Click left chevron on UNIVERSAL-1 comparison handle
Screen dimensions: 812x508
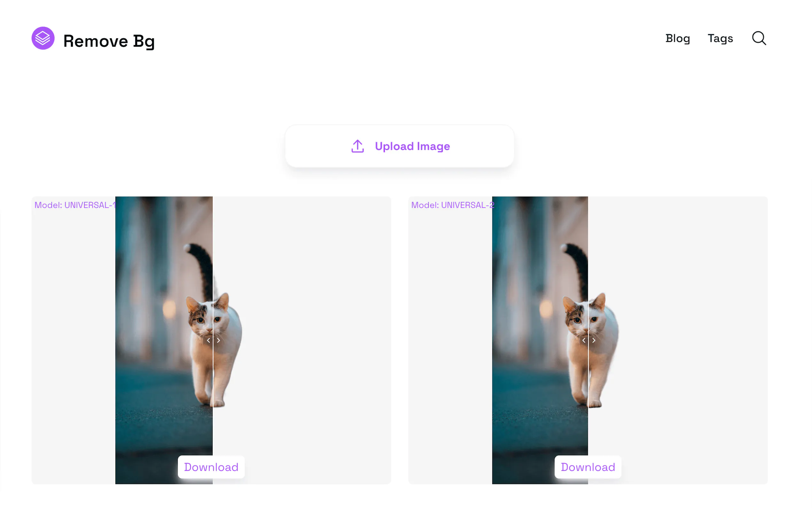208,340
